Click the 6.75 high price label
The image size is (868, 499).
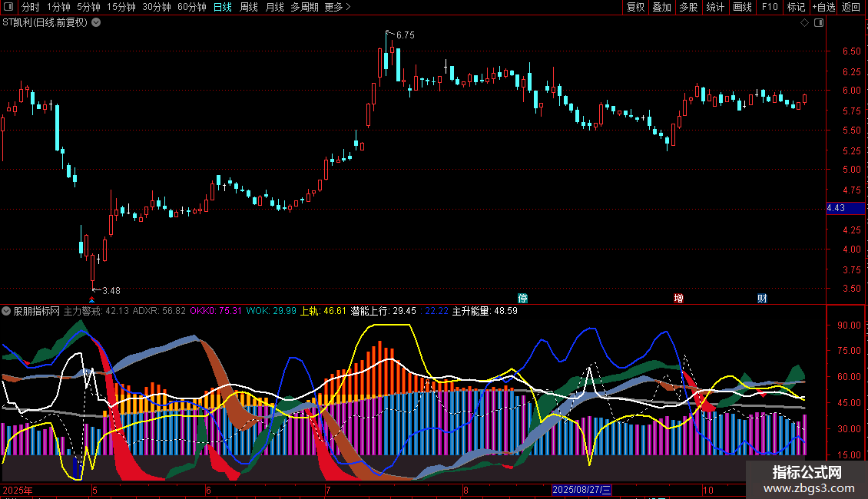406,35
